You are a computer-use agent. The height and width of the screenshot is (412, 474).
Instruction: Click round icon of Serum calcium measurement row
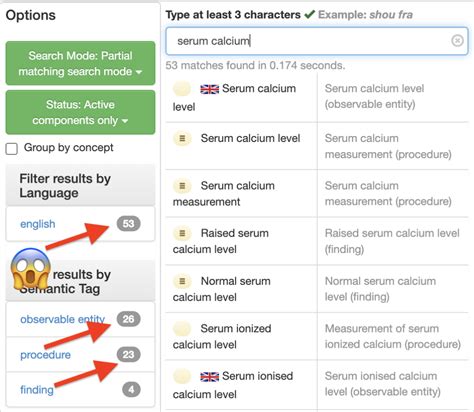(x=182, y=186)
